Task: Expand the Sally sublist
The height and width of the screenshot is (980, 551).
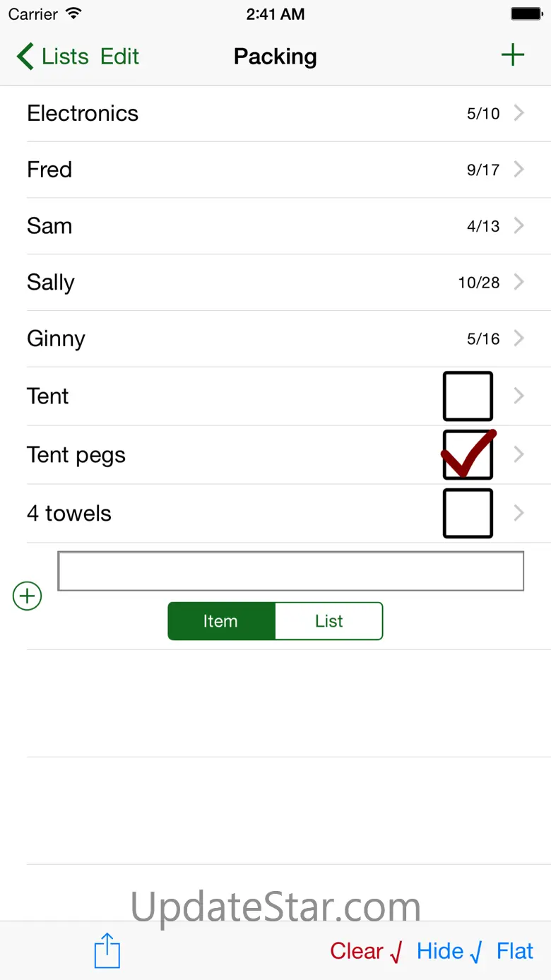Action: [275, 283]
